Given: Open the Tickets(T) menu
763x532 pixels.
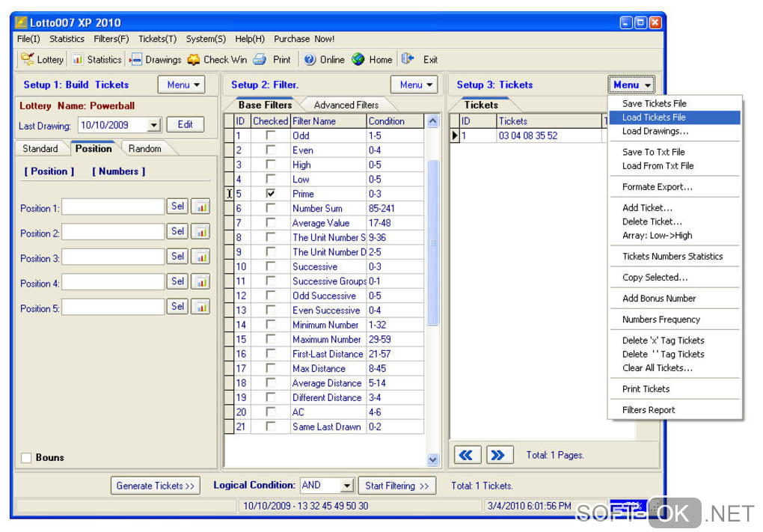Looking at the screenshot, I should pos(157,39).
